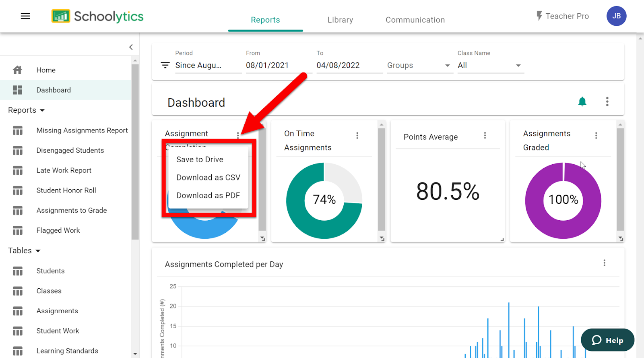Viewport: 644px width, 358px height.
Task: Click the teal 74% donut chart
Action: pos(324,201)
